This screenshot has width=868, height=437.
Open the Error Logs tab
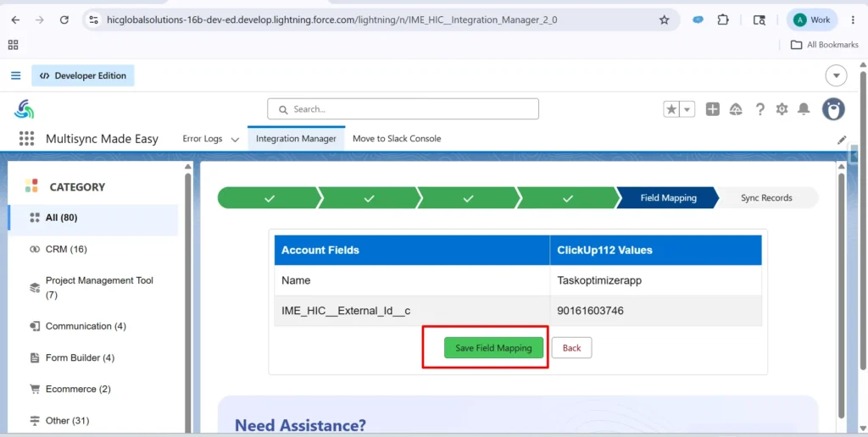(202, 139)
